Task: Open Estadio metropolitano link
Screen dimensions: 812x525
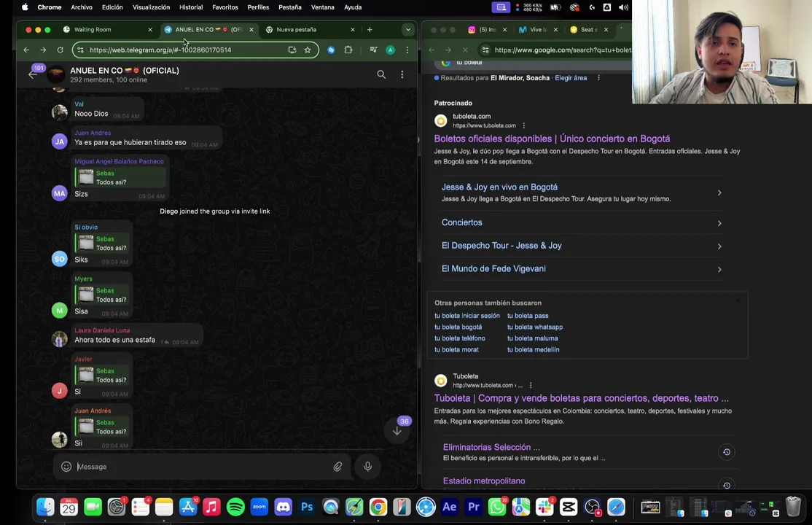Action: (484, 481)
